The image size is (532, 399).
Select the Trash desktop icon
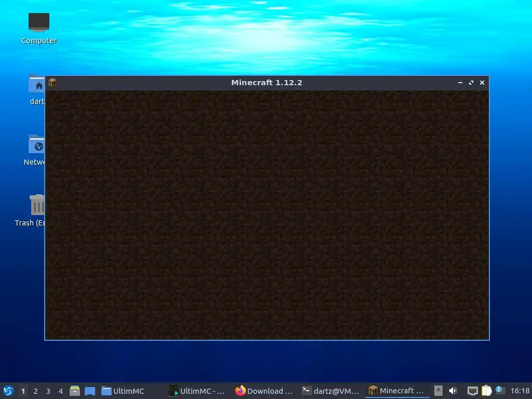coord(30,210)
